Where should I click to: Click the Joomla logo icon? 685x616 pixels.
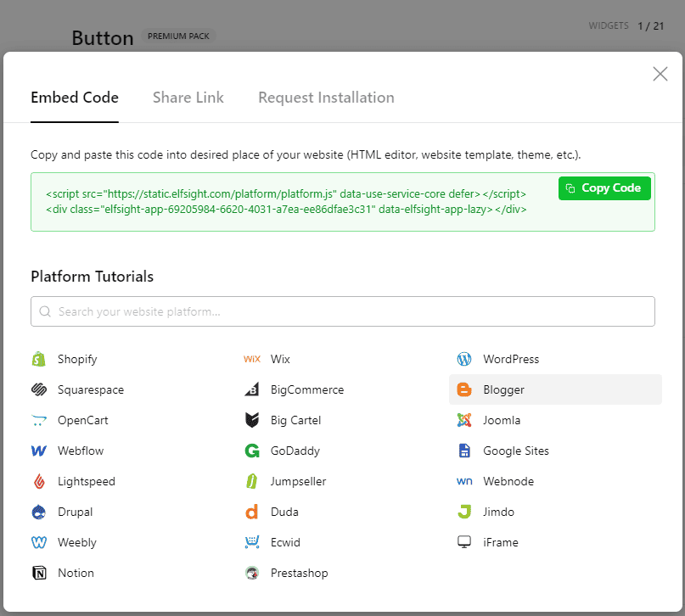[x=464, y=420]
